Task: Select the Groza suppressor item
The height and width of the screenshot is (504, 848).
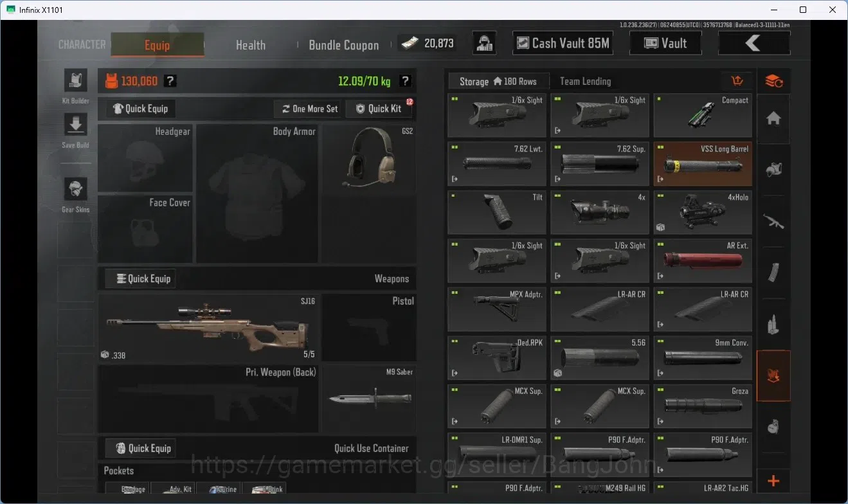Action: [703, 406]
